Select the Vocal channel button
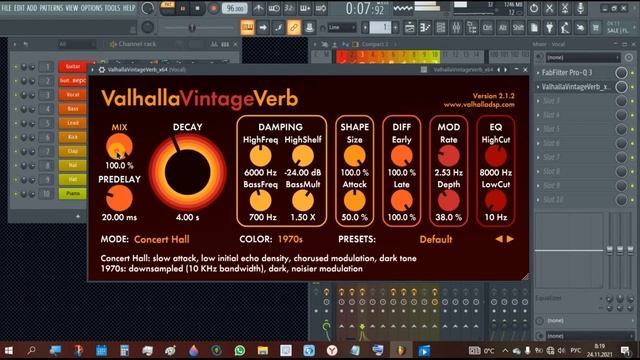 [72, 95]
